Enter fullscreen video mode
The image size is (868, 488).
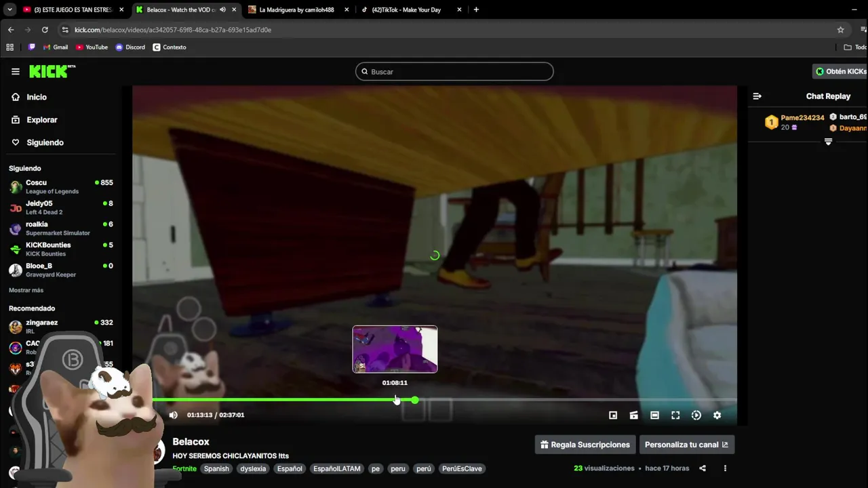(x=675, y=415)
